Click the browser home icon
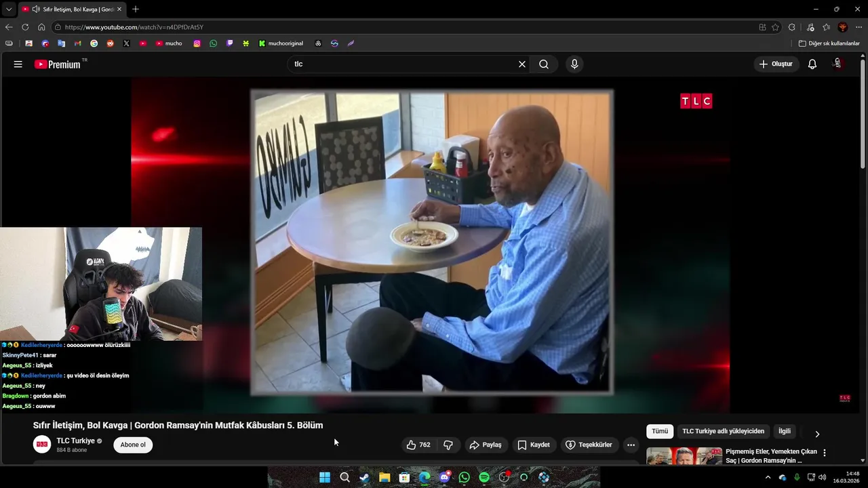This screenshot has height=488, width=868. click(41, 27)
